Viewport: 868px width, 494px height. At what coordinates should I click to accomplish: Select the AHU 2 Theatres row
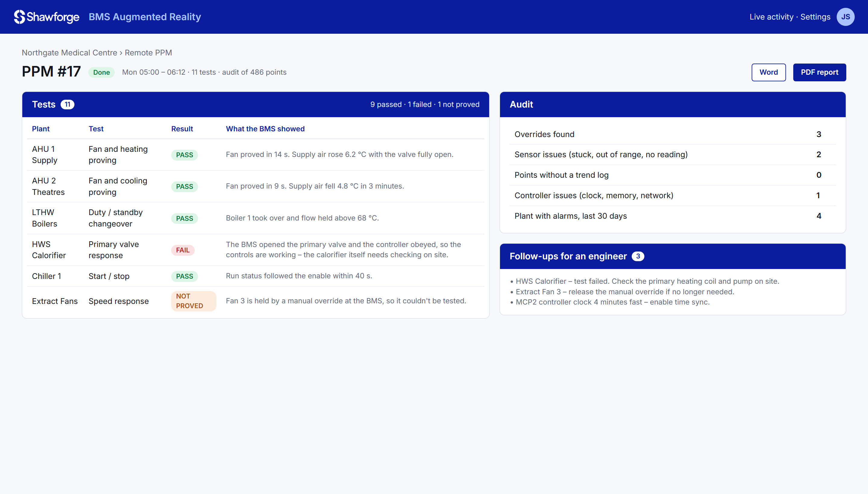[256, 186]
